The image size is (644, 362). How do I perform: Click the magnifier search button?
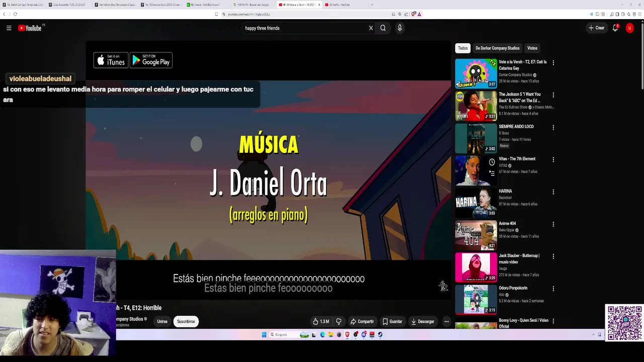tap(383, 28)
